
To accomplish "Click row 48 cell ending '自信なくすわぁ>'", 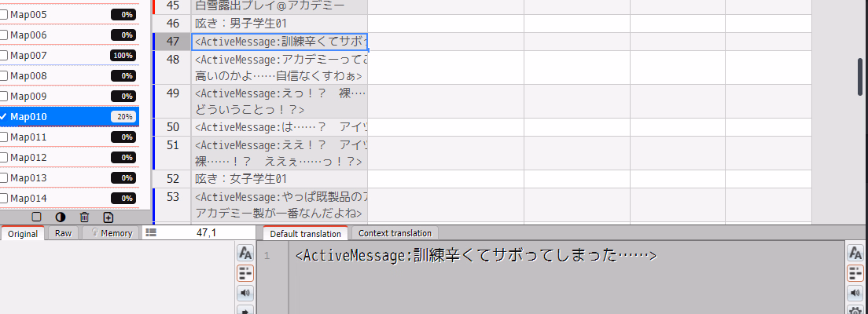I will (280, 68).
